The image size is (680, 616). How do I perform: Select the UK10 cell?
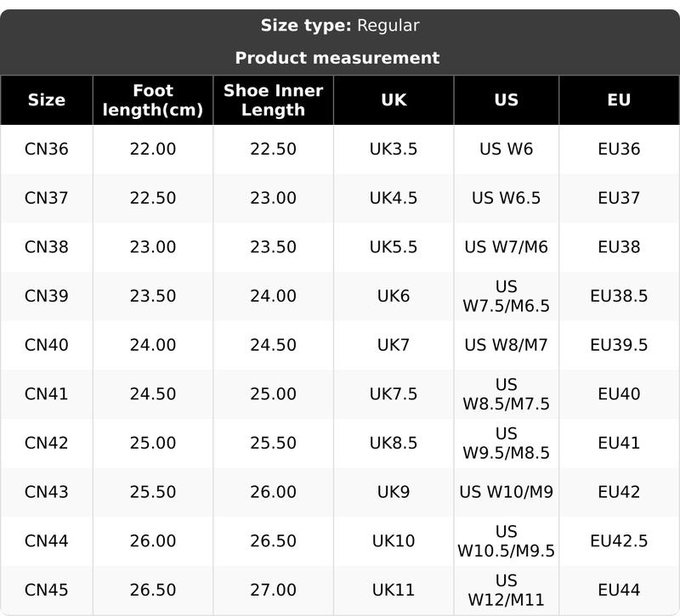394,541
